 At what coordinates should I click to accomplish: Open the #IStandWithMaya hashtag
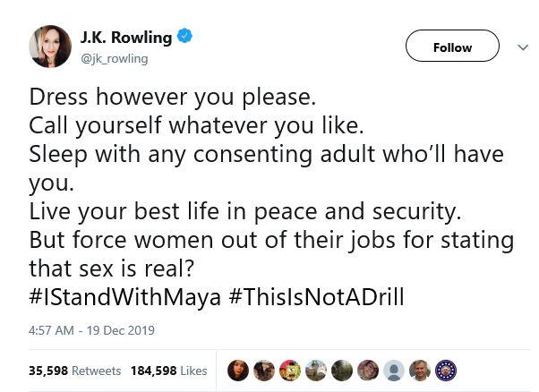(125, 297)
